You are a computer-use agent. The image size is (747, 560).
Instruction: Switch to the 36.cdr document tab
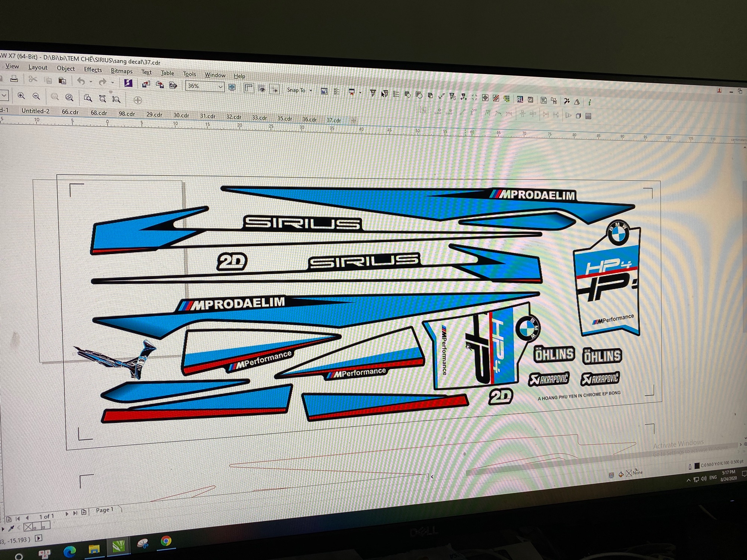(310, 119)
